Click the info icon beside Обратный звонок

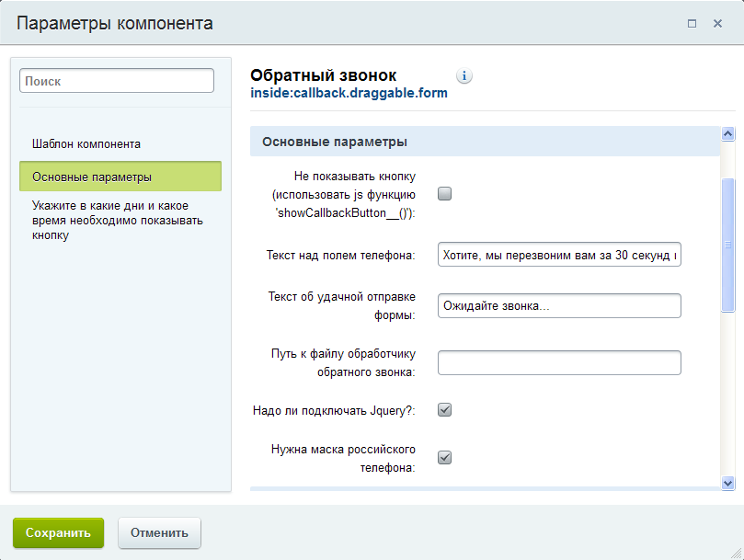(x=464, y=76)
